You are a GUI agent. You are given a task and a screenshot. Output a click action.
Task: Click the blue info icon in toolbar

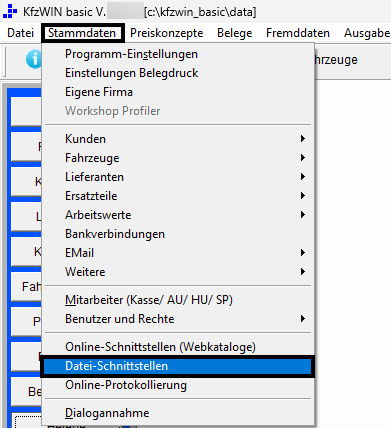pyautogui.click(x=34, y=60)
